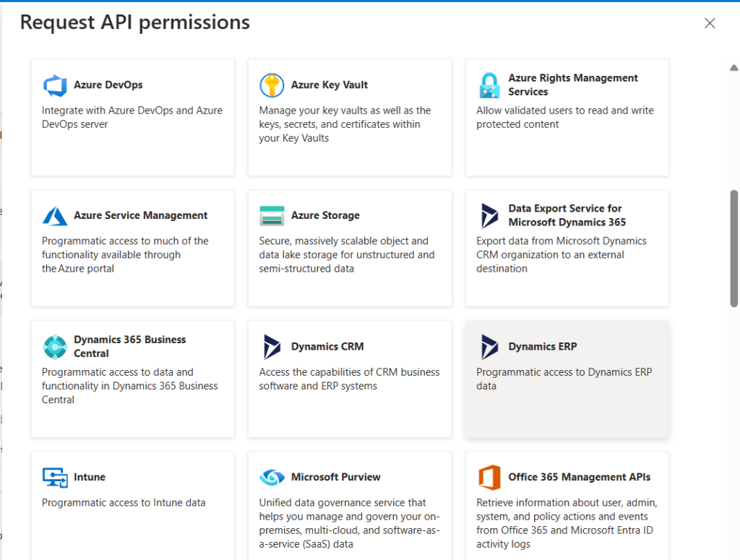Viewport: 740px width, 560px height.
Task: Open Dynamics 365 Business Central title
Action: (x=130, y=347)
